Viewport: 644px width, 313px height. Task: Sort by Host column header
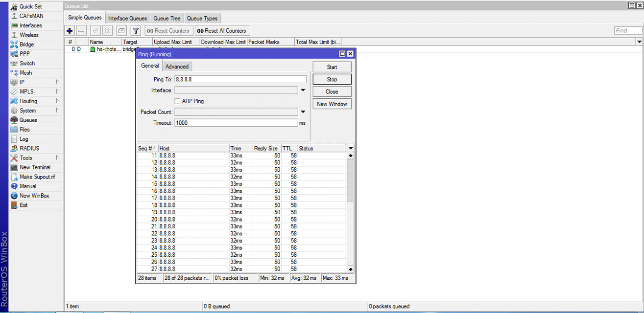(193, 148)
